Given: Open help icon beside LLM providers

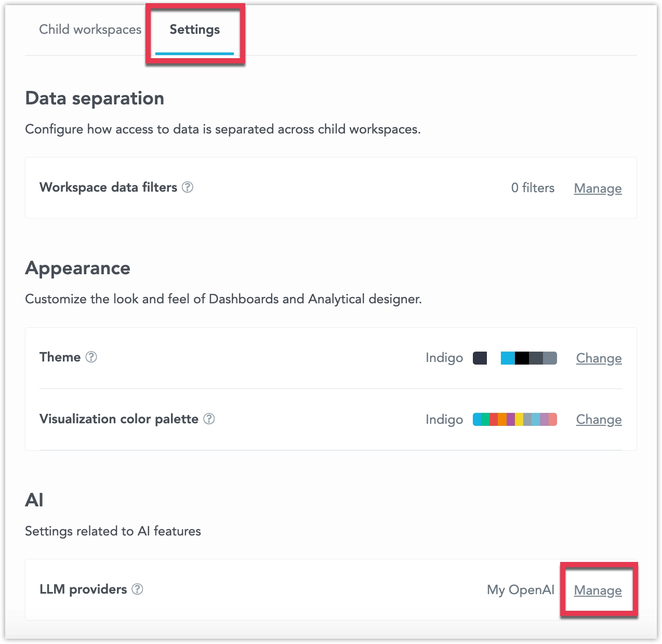Looking at the screenshot, I should 137,589.
